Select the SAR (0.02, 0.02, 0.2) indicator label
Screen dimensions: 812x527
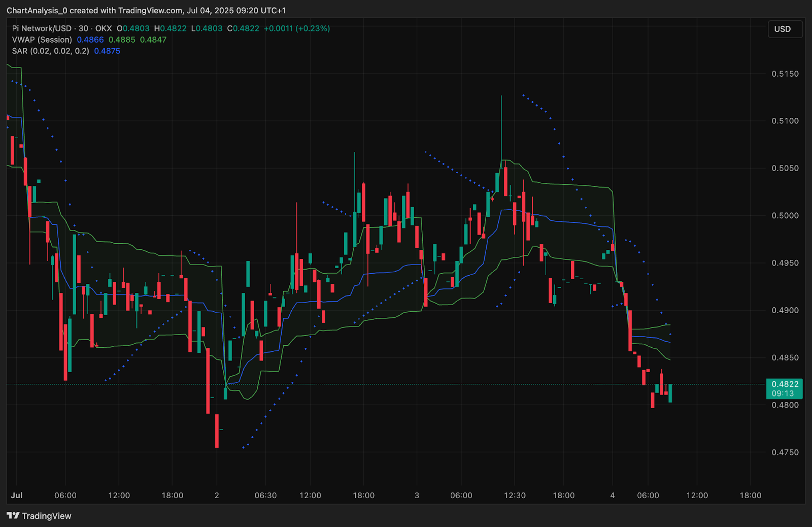coord(51,51)
